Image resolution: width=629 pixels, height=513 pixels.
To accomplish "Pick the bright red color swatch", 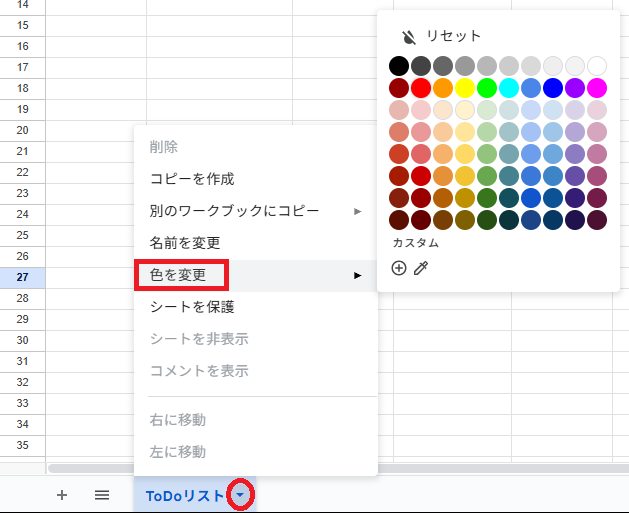I will (x=421, y=88).
